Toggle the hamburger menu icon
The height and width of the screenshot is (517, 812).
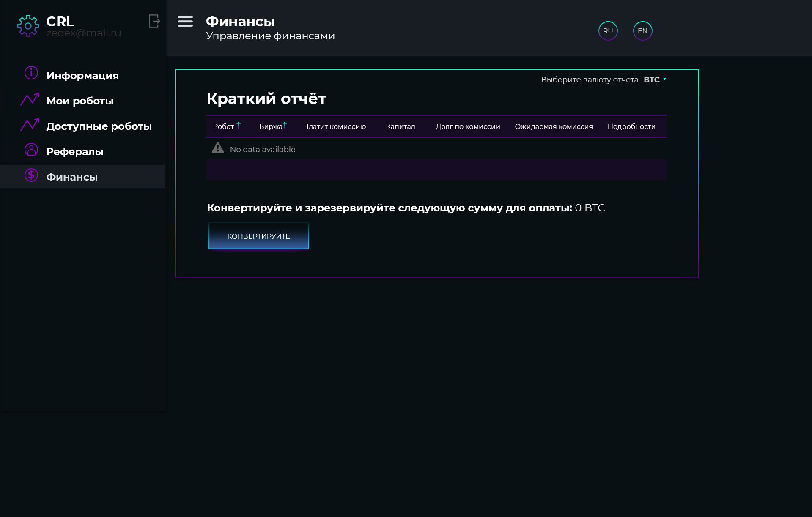pyautogui.click(x=185, y=22)
